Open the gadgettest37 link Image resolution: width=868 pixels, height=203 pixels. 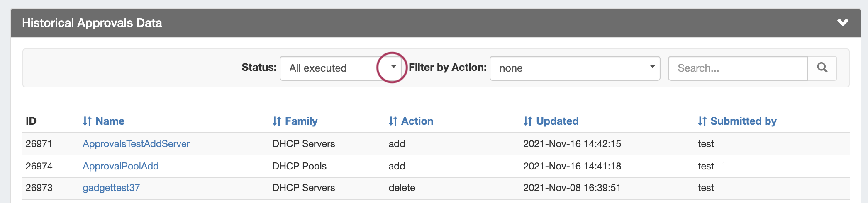pos(111,188)
